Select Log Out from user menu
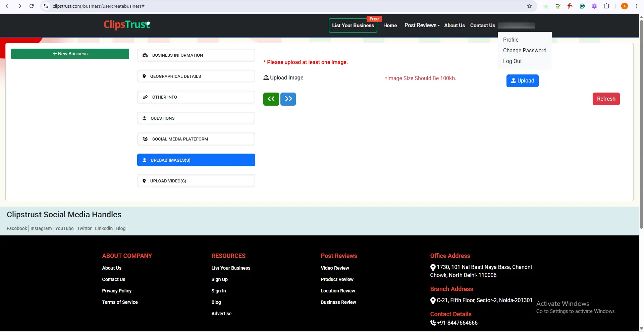Image resolution: width=644 pixels, height=332 pixels. click(512, 61)
